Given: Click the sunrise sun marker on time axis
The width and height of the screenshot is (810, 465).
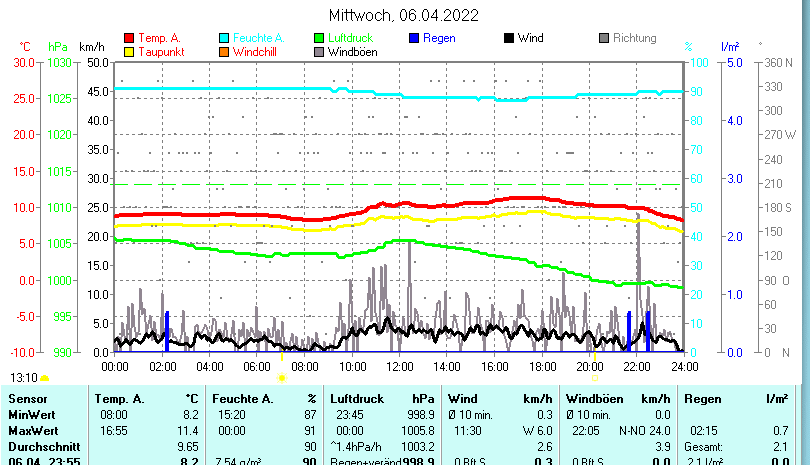Looking at the screenshot, I should [282, 379].
